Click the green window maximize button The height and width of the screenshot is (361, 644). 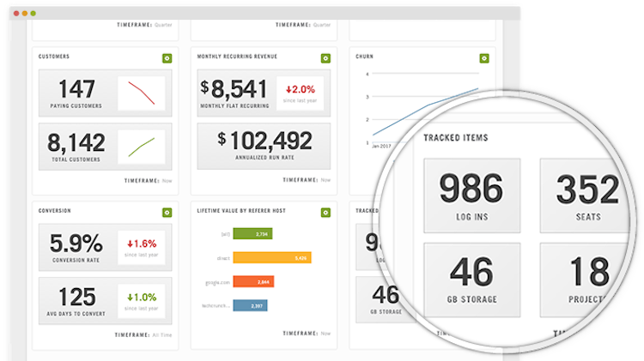click(33, 14)
